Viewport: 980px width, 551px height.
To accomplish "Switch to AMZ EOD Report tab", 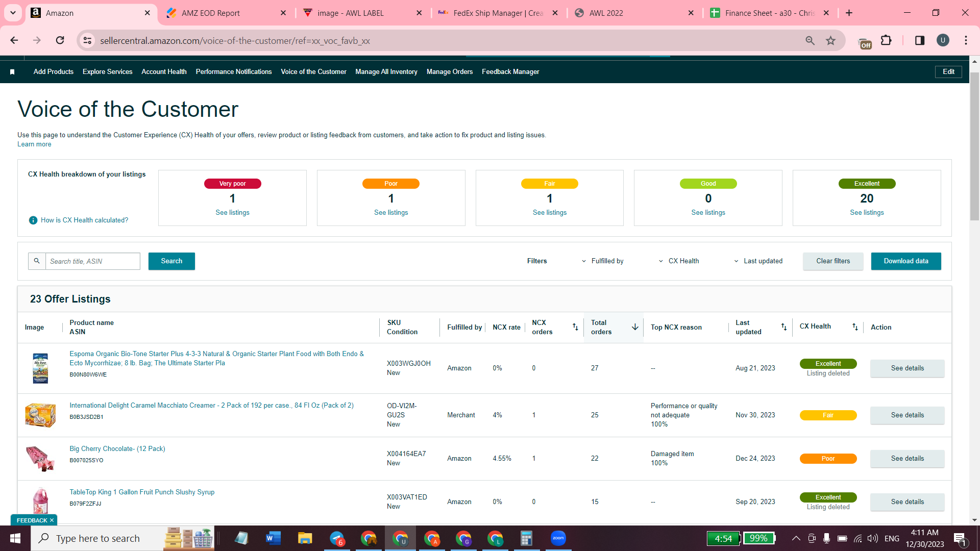I will [227, 13].
